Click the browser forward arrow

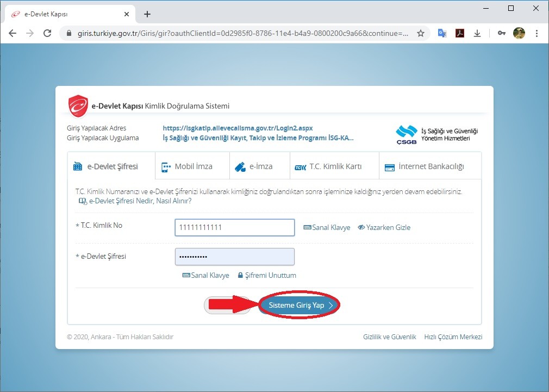click(x=30, y=33)
